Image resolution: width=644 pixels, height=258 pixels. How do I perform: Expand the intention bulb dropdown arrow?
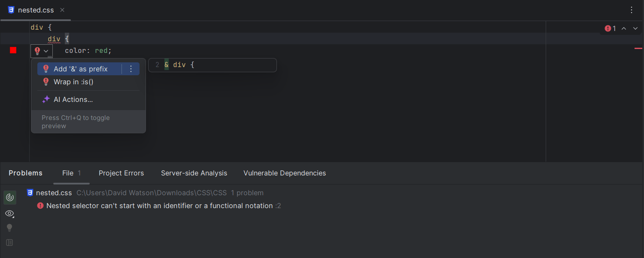[x=46, y=51]
